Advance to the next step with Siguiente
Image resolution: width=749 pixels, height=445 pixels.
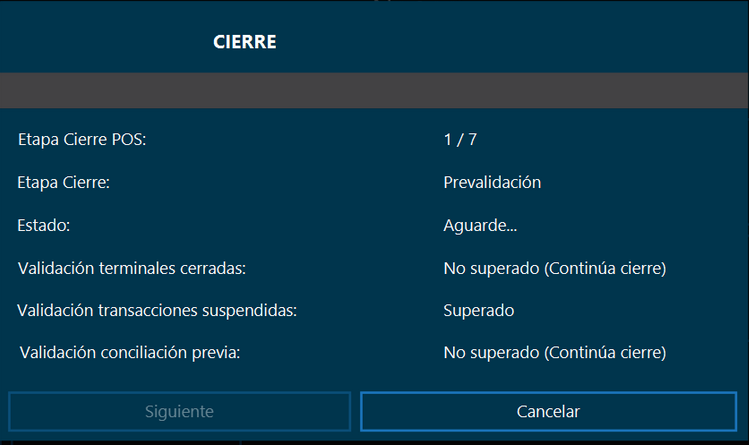coord(179,411)
